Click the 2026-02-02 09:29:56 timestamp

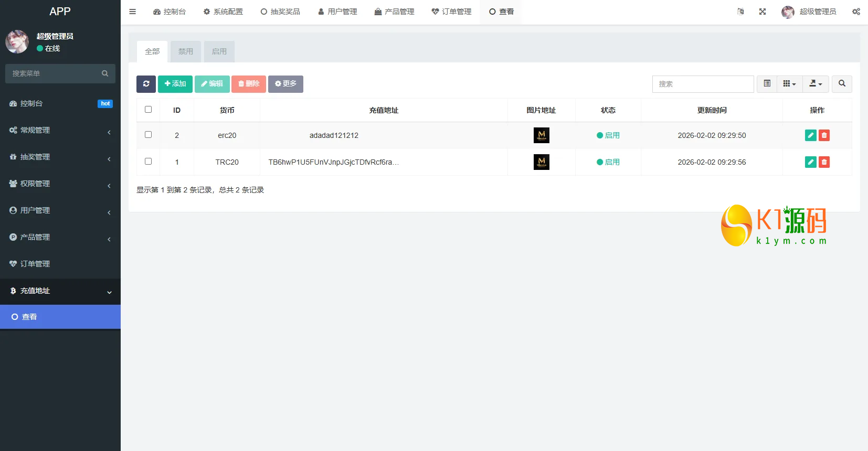pyautogui.click(x=712, y=162)
